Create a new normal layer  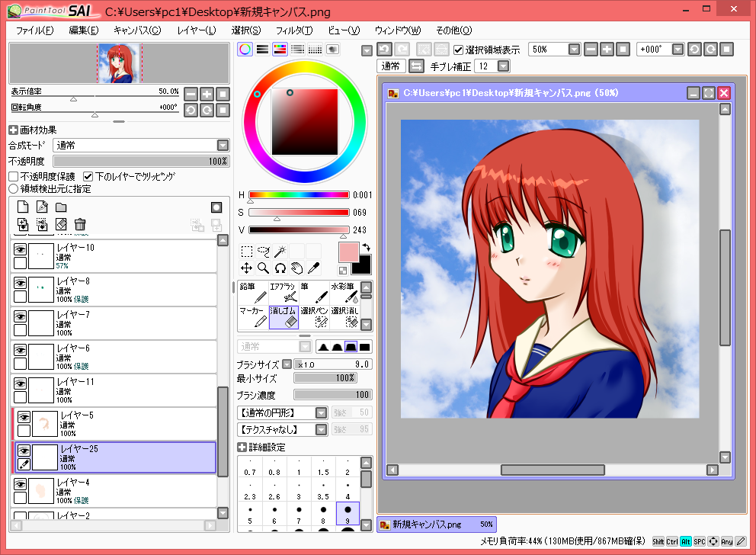23,207
